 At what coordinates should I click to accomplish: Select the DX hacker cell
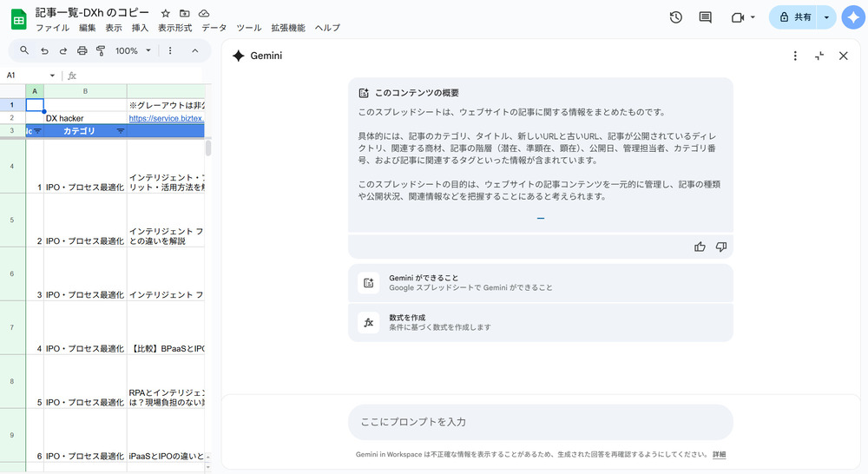tap(85, 118)
